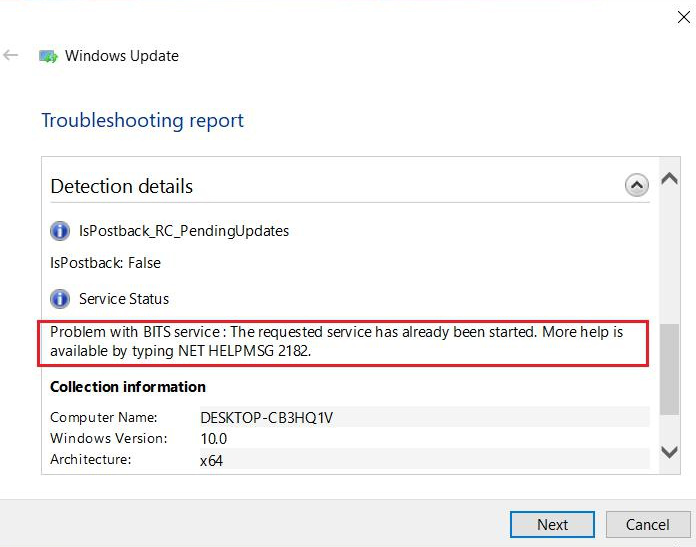Click the Windows Version value 10.0

[x=214, y=439]
